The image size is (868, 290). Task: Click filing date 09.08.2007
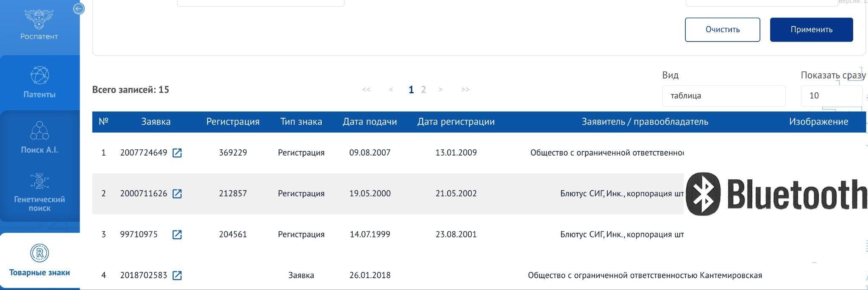tap(370, 153)
